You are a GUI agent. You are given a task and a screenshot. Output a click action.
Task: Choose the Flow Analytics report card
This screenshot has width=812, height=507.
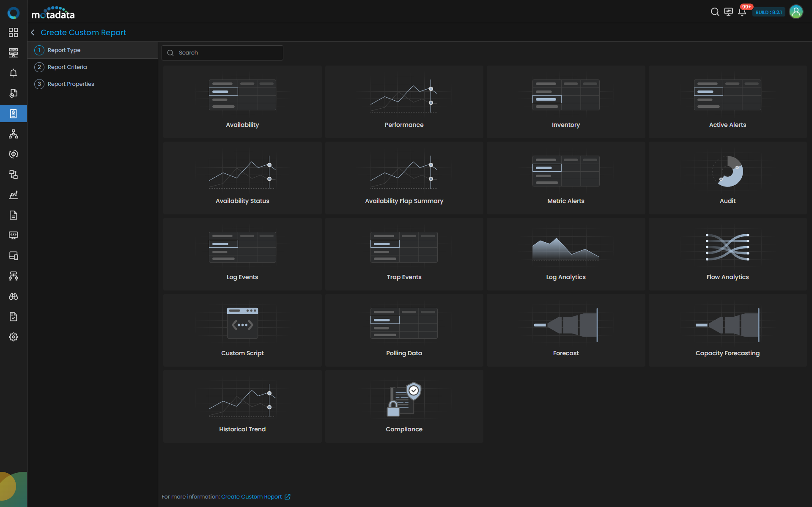727,254
